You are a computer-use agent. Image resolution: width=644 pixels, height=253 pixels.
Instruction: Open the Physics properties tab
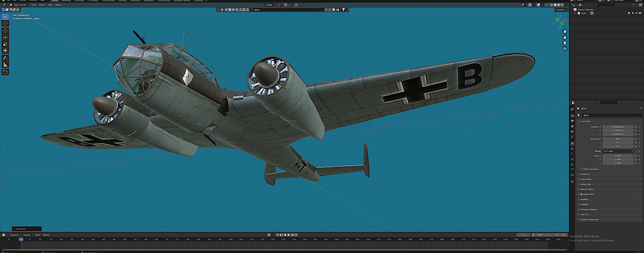tap(572, 159)
